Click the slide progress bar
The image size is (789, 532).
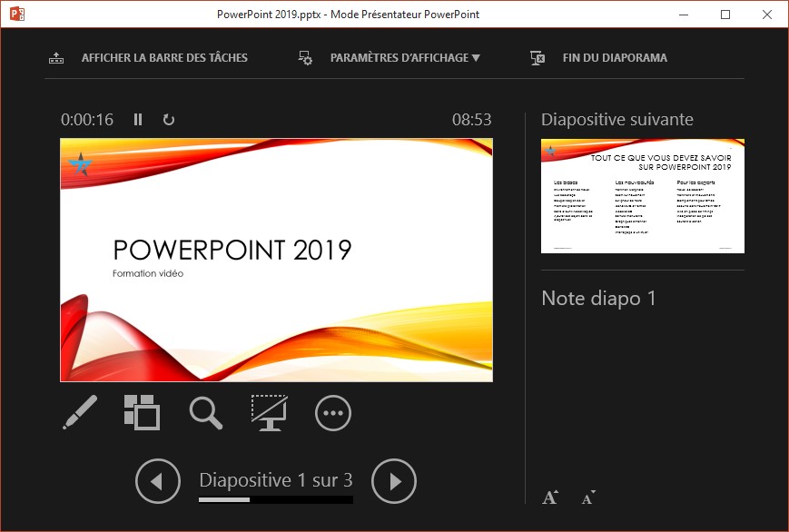tap(275, 499)
